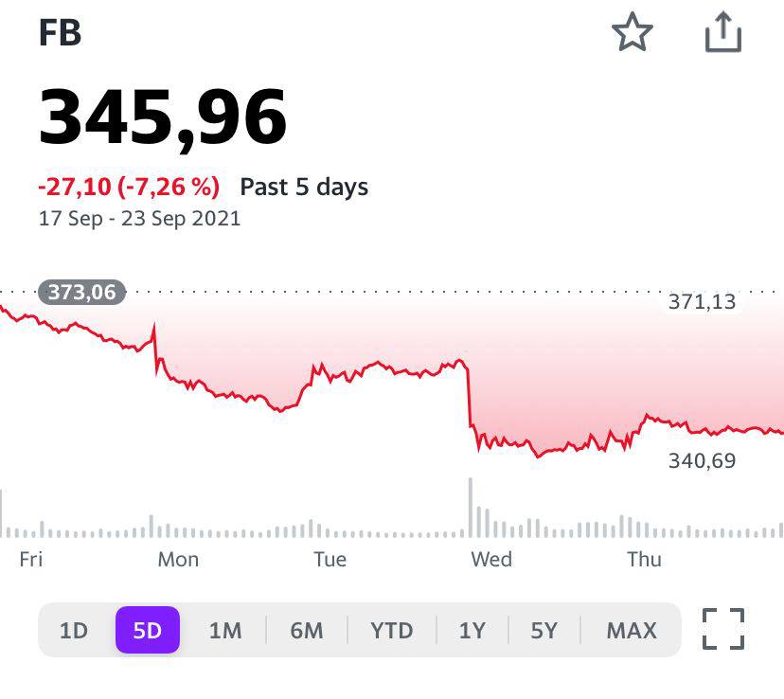Add FB to watchlist with star icon
Image resolution: width=784 pixels, height=699 pixels.
click(632, 34)
